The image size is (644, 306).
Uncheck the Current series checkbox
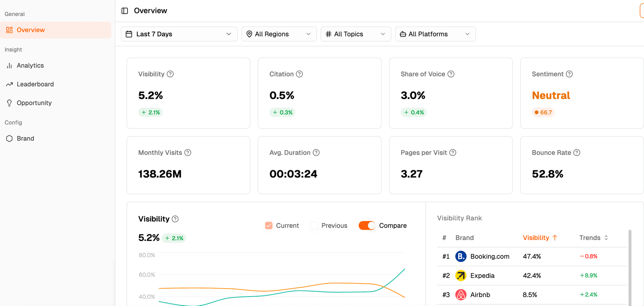[269, 225]
